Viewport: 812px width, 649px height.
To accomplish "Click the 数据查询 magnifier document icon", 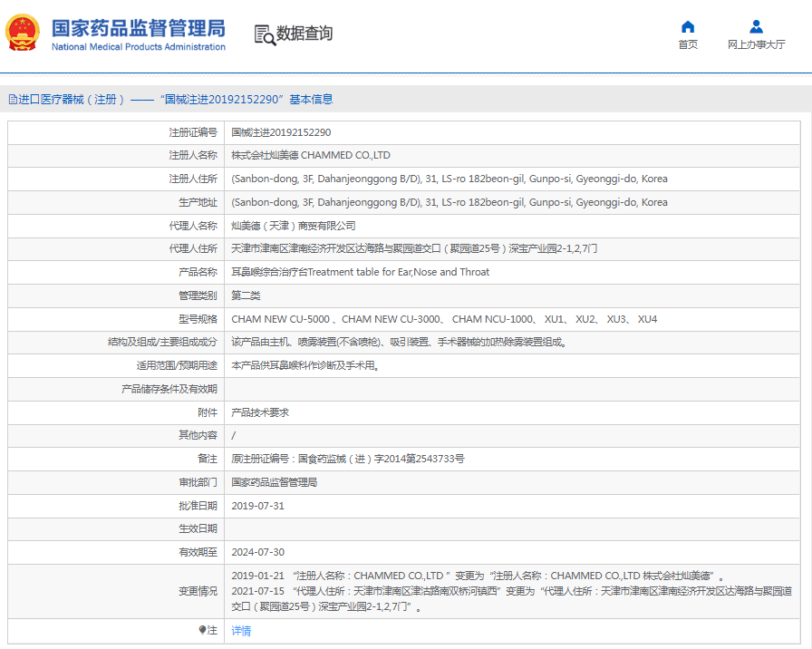I will [265, 34].
